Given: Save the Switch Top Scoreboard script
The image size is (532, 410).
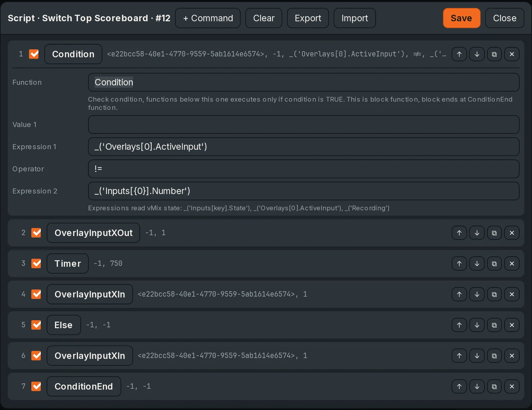Looking at the screenshot, I should coord(462,18).
